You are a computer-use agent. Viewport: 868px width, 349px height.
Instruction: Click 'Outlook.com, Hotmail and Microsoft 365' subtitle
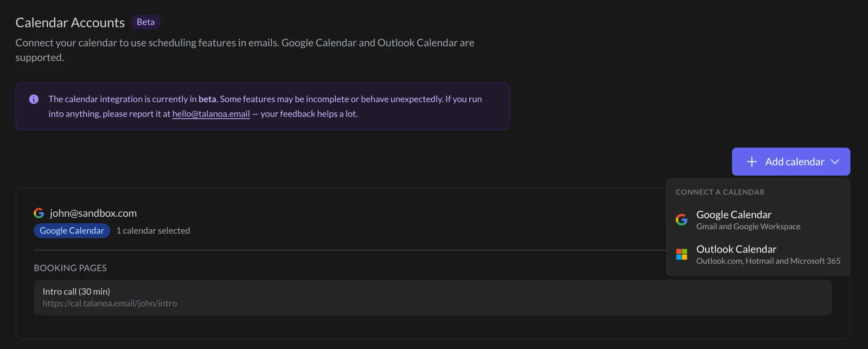(x=768, y=261)
